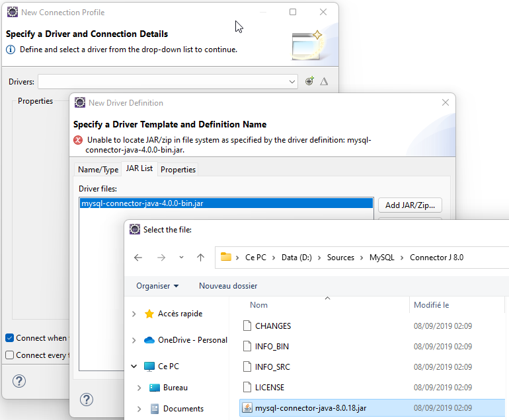Click the Add JAR/Zip... button

click(x=409, y=205)
